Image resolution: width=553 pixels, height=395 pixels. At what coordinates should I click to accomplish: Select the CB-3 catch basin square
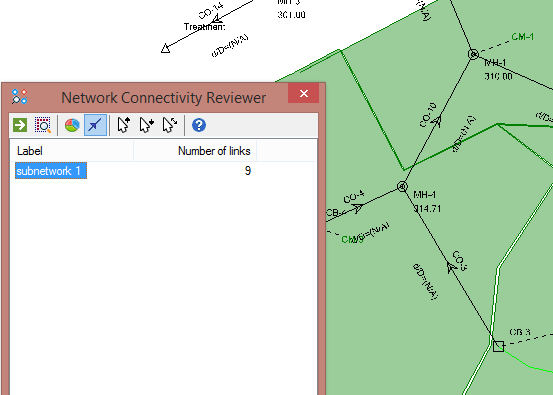pyautogui.click(x=498, y=346)
